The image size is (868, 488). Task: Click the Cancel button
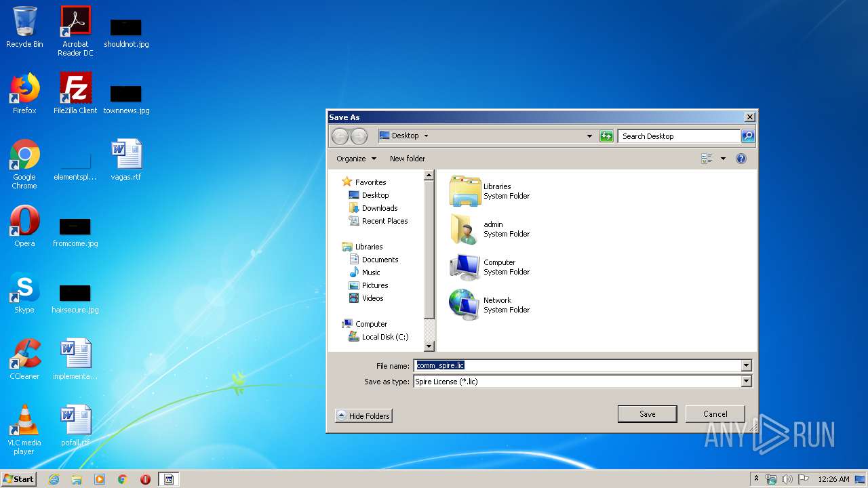715,414
